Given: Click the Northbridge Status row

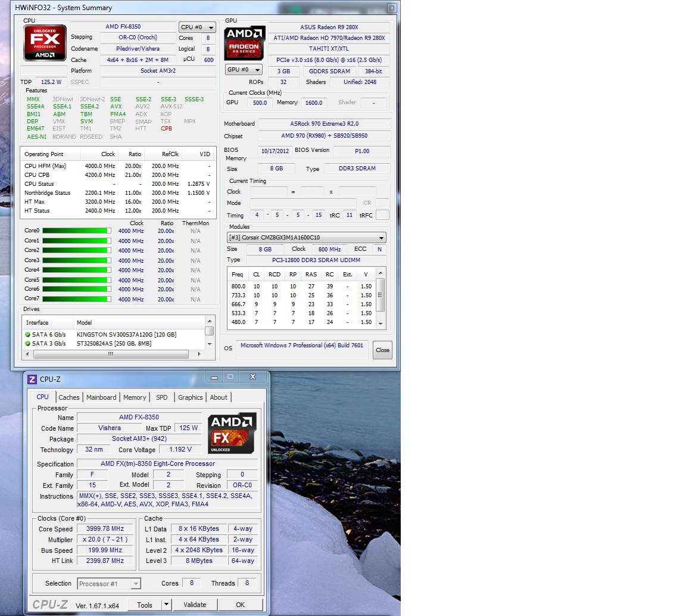Looking at the screenshot, I should click(118, 192).
